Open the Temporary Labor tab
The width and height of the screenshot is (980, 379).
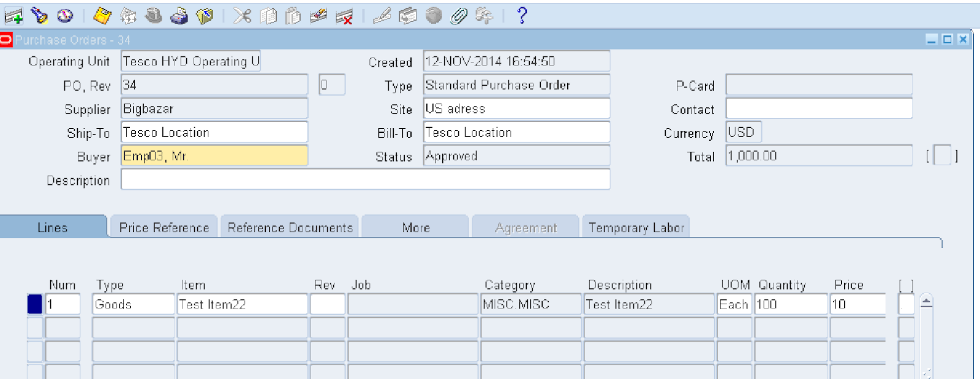(x=636, y=227)
